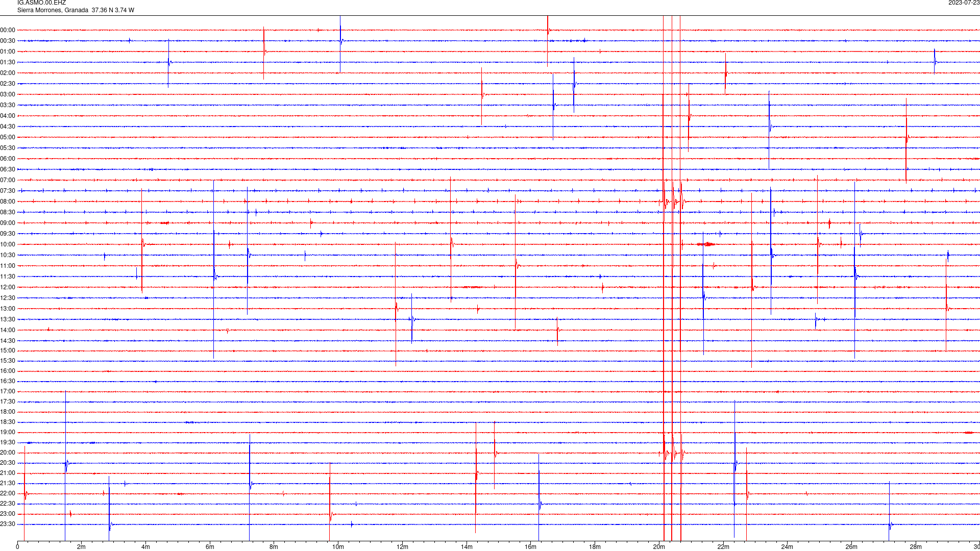Select the 14:30 trace time label
This screenshot has height=551, width=980.
click(x=8, y=341)
